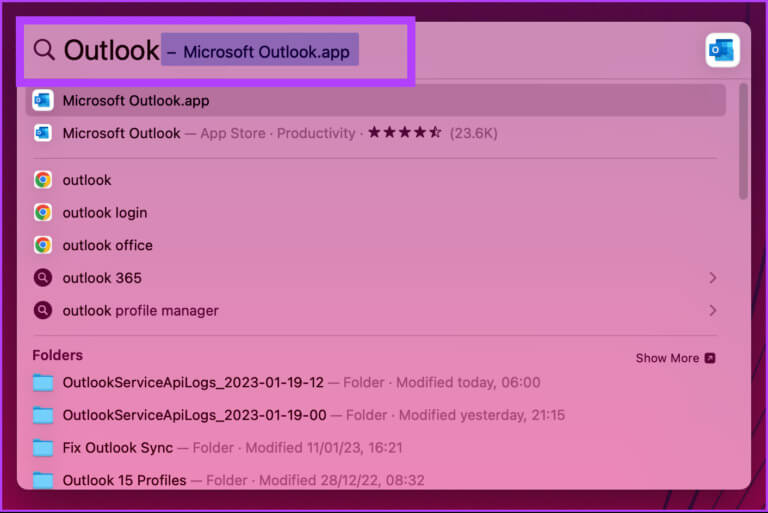Click 'App Store · Productivity' label
768x513 pixels.
(278, 133)
